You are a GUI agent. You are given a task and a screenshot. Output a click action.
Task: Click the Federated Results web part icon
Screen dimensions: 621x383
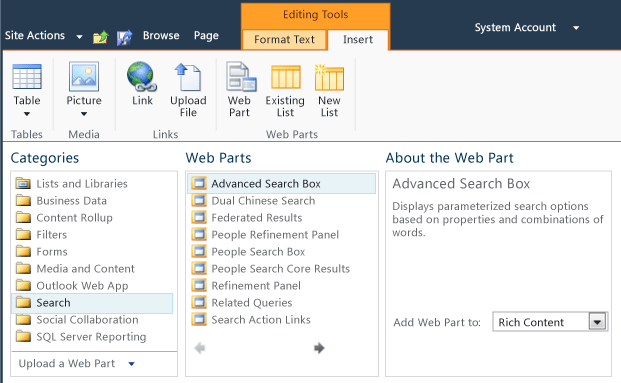click(x=199, y=217)
